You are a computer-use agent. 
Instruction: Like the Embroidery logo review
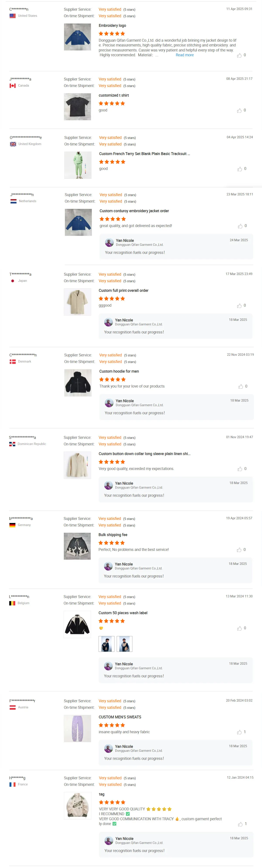239,55
